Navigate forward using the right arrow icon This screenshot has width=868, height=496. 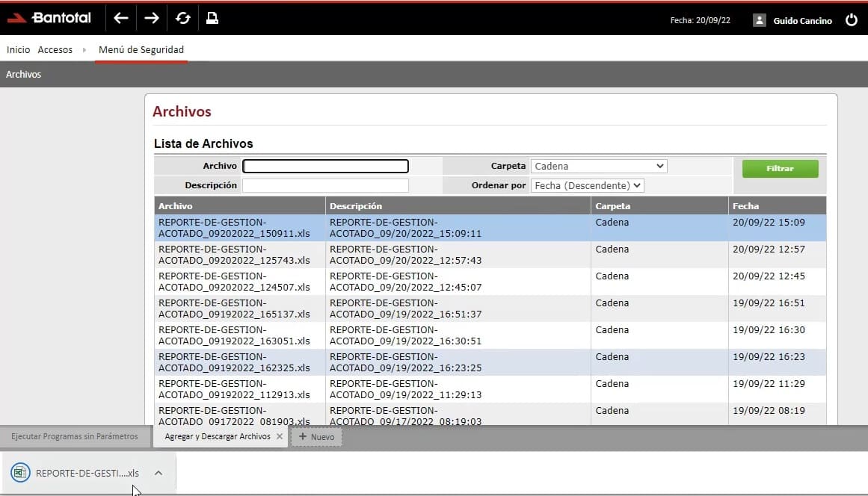click(x=151, y=18)
